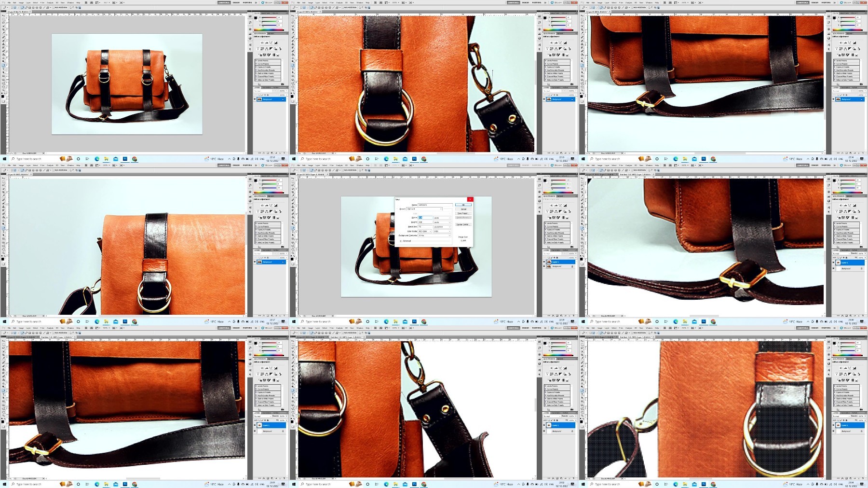Image resolution: width=868 pixels, height=488 pixels.
Task: Open Chrome from taskbar in center screenshot
Action: pyautogui.click(x=424, y=321)
